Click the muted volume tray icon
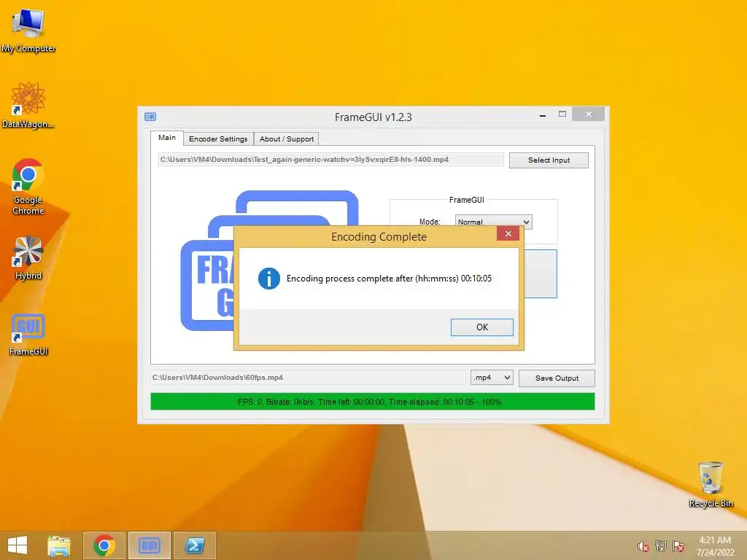This screenshot has width=747, height=560. (x=643, y=546)
